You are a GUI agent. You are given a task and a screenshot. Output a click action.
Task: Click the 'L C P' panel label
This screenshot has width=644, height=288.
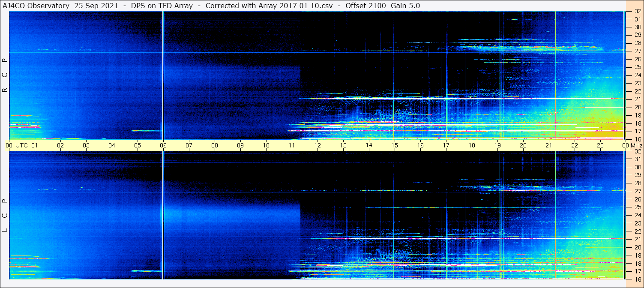coord(5,215)
